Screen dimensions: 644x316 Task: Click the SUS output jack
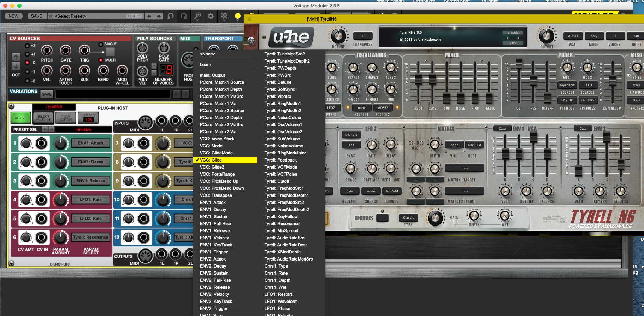84,70
